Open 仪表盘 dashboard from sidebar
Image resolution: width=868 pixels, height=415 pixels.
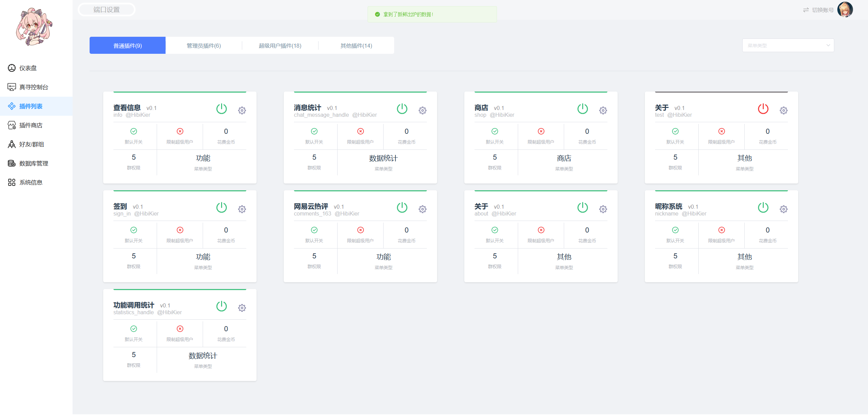[28, 68]
